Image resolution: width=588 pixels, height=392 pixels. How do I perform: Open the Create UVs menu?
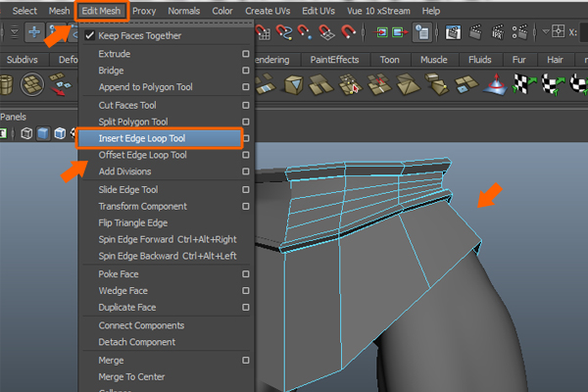268,11
